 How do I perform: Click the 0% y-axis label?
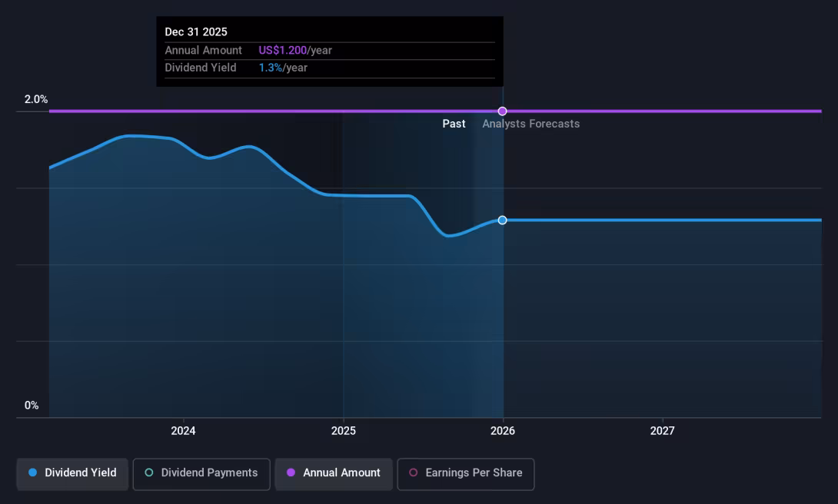(x=32, y=405)
